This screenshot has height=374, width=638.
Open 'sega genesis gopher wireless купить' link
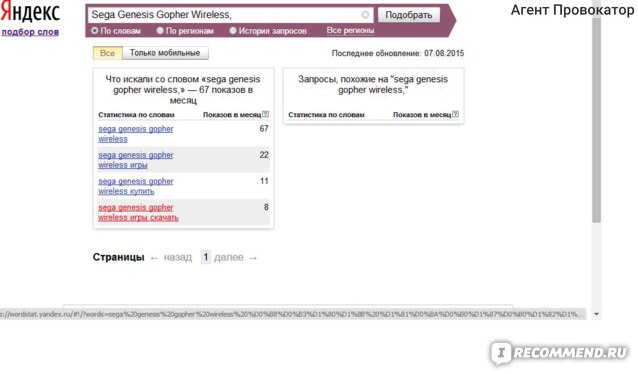[135, 186]
